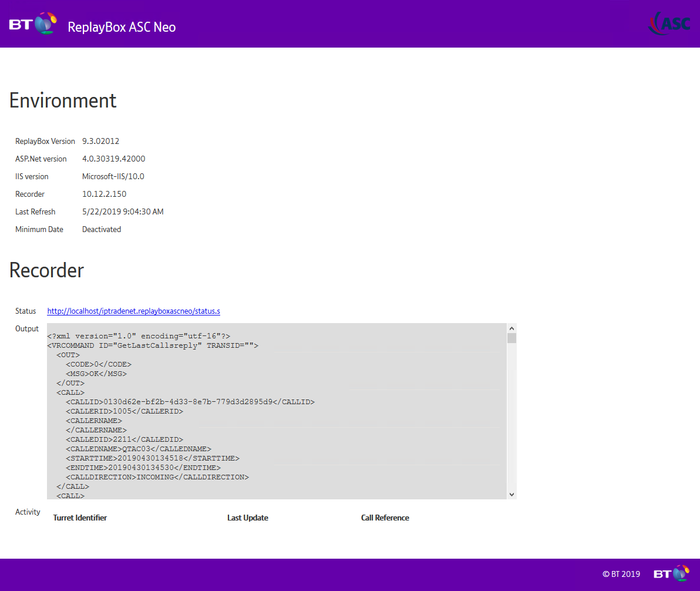Click the Output label

[27, 328]
